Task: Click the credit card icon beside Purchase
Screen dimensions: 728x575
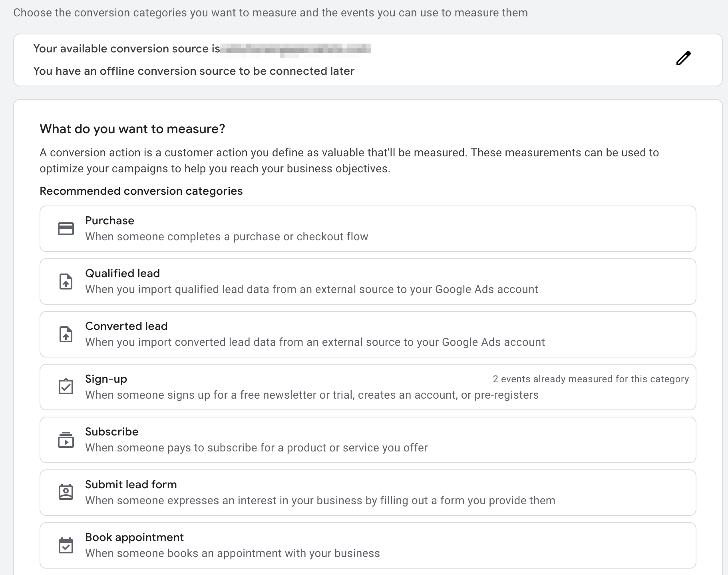Action: tap(66, 229)
